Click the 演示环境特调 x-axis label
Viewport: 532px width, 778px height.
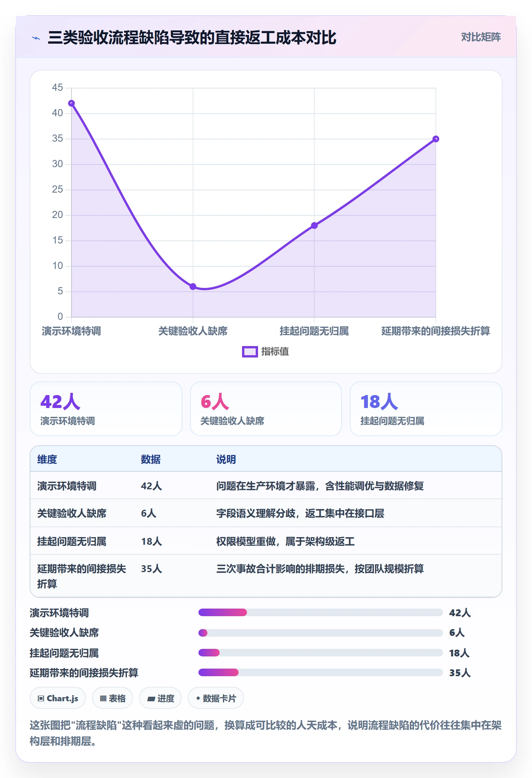coord(71,331)
